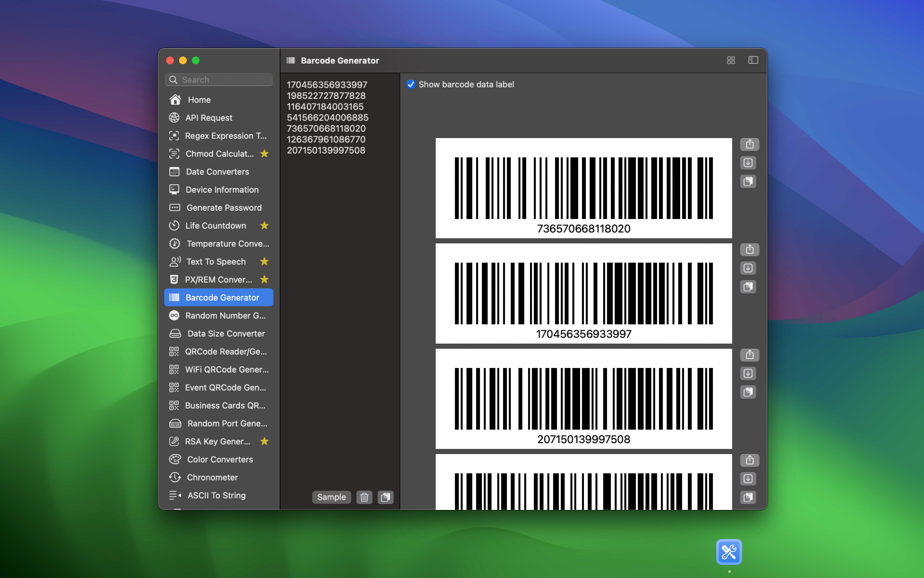Copy the 207150139997508 barcode image
Screen dimensions: 924x578
[x=748, y=392]
